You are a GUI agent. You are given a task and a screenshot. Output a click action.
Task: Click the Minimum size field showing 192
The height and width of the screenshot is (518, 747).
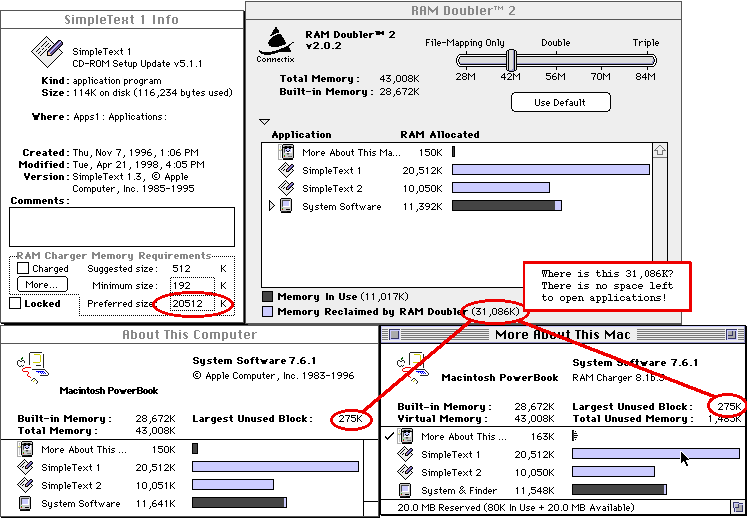point(192,285)
